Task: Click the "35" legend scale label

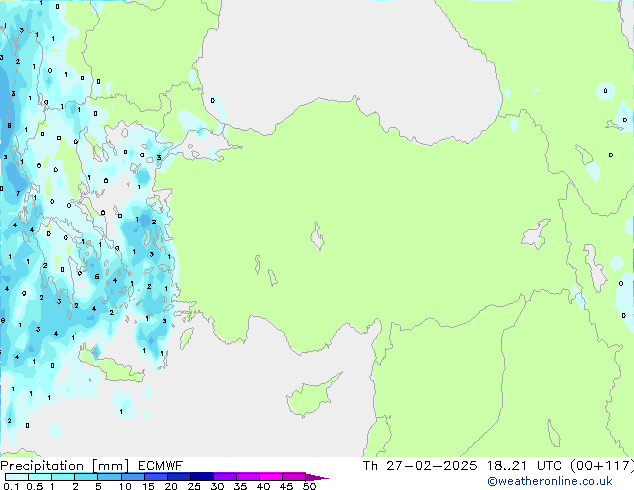Action: 240,486
